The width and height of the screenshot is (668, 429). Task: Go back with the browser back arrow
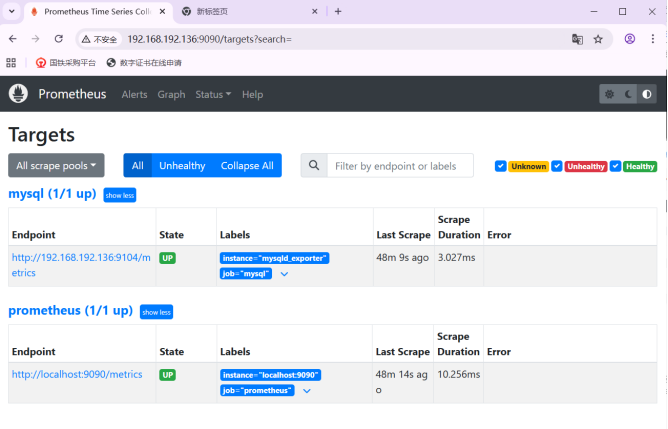tap(13, 39)
